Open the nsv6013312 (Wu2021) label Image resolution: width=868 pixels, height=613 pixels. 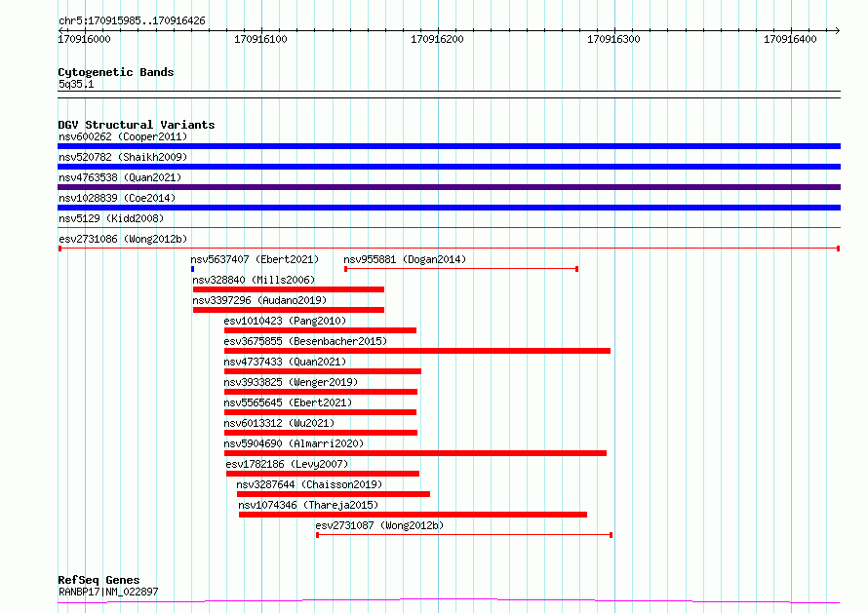click(279, 423)
